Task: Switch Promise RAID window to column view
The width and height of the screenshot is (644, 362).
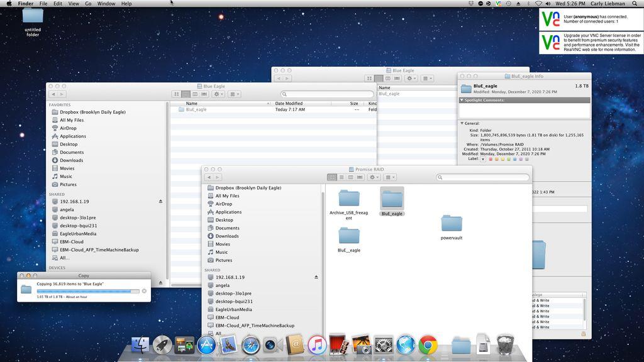Action: point(350,177)
